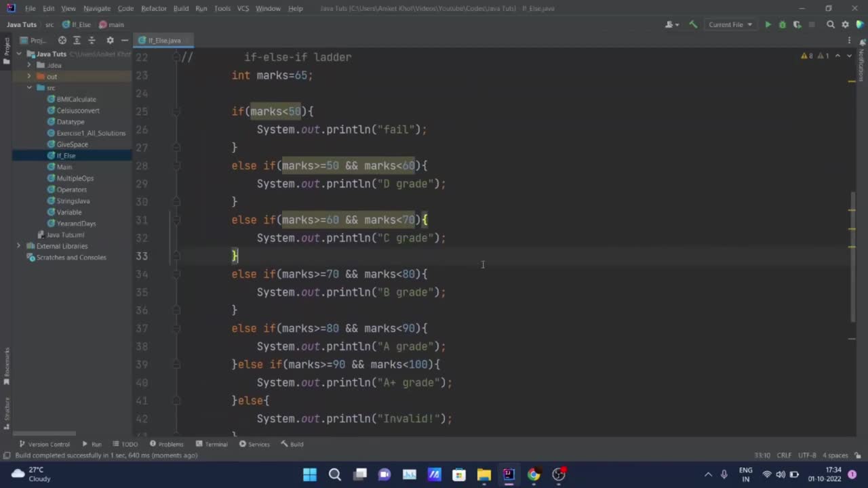This screenshot has width=868, height=488.
Task: Switch to IntelliJ IDEA taskbar icon
Action: pos(509,474)
